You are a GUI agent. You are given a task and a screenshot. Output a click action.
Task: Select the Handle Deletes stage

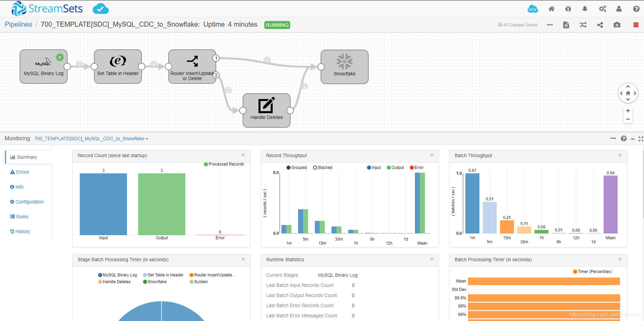click(x=267, y=110)
